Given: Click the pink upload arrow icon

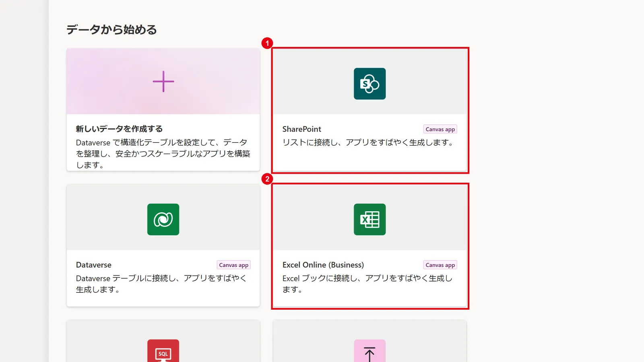Looking at the screenshot, I should pyautogui.click(x=369, y=351).
